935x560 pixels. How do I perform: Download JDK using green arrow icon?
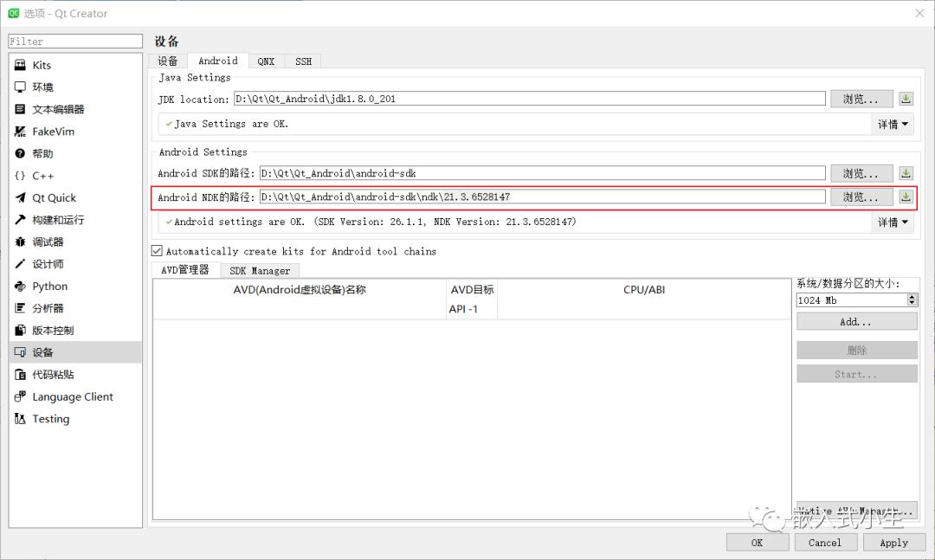906,99
